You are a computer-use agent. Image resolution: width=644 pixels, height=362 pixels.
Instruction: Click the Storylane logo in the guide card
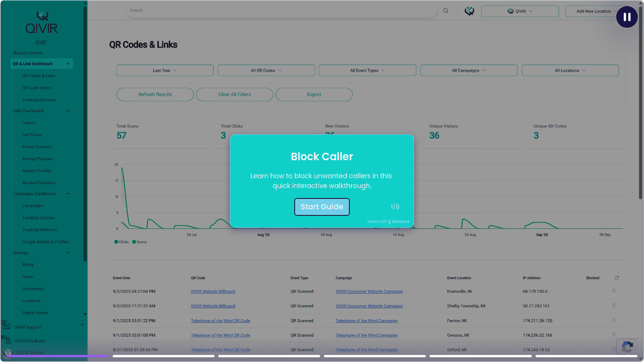coord(398,222)
